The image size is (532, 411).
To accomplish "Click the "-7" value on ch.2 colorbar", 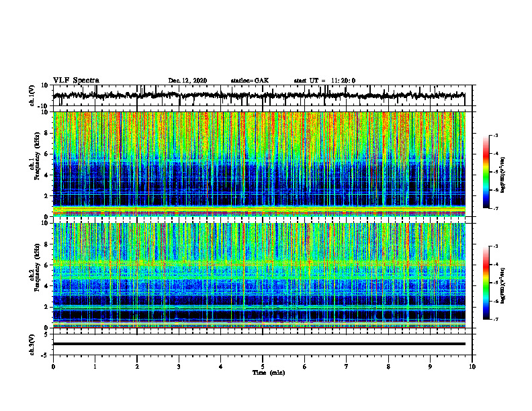I will click(x=495, y=319).
